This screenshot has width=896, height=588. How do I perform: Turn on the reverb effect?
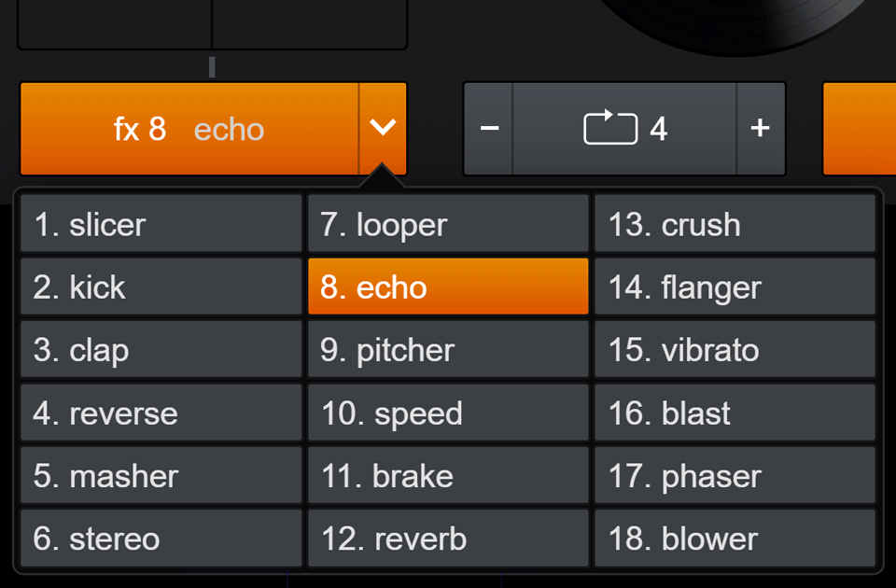pos(447,537)
